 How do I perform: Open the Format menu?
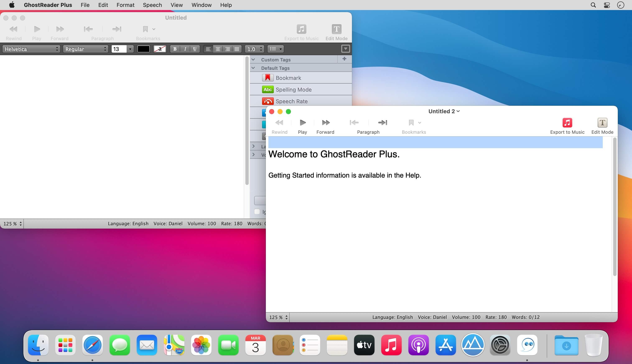(x=125, y=5)
